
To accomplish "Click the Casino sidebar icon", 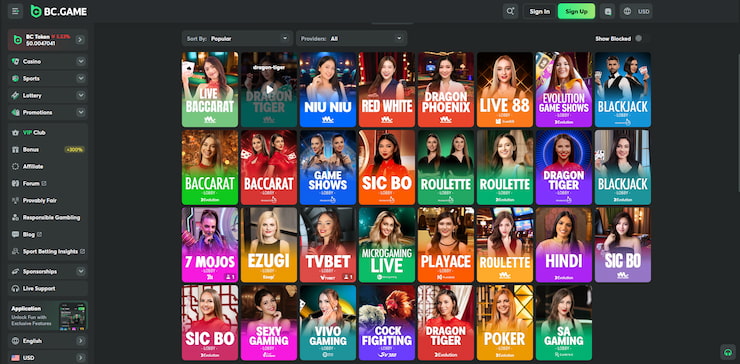I will [x=16, y=61].
